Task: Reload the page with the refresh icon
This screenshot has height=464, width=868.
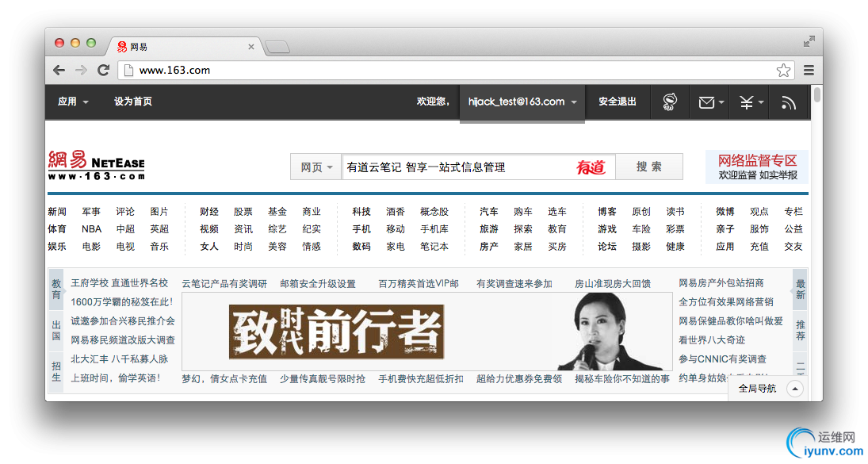Action: tap(103, 71)
